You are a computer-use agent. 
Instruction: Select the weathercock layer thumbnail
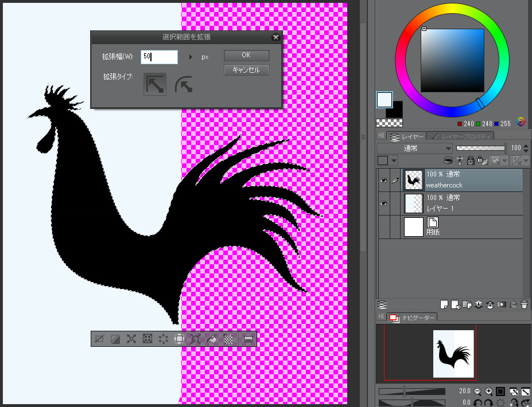pos(414,181)
